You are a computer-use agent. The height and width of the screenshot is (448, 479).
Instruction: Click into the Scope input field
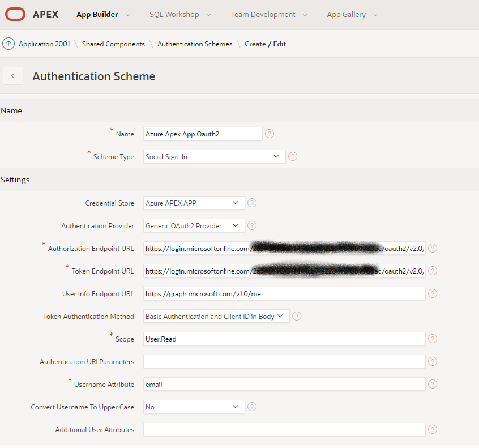(x=284, y=339)
